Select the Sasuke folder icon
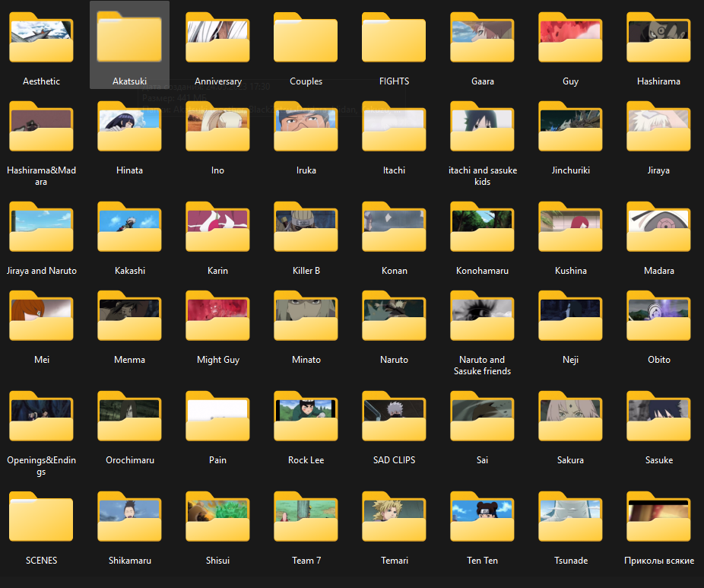Image resolution: width=704 pixels, height=588 pixels. [x=658, y=416]
